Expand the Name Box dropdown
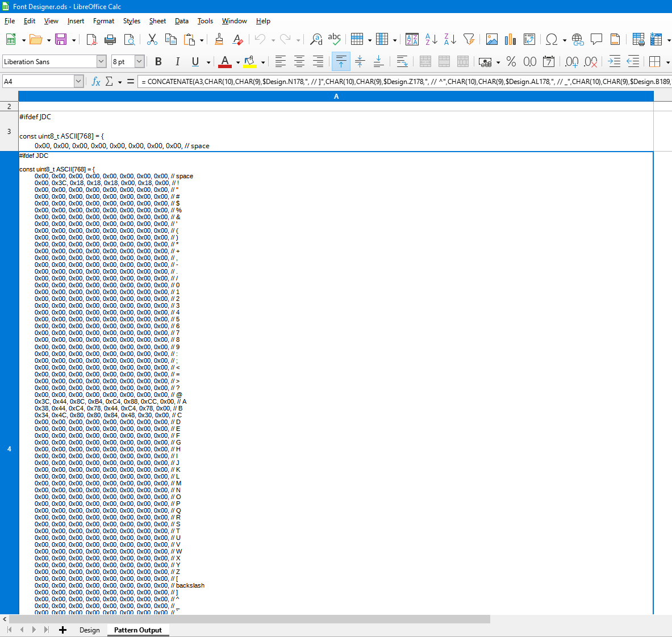 pos(78,81)
